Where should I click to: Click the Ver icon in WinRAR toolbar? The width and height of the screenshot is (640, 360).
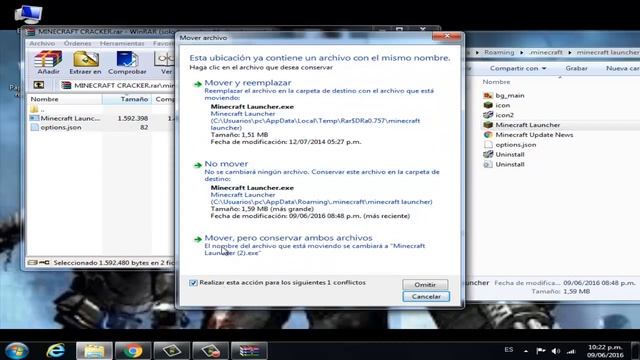[x=165, y=62]
